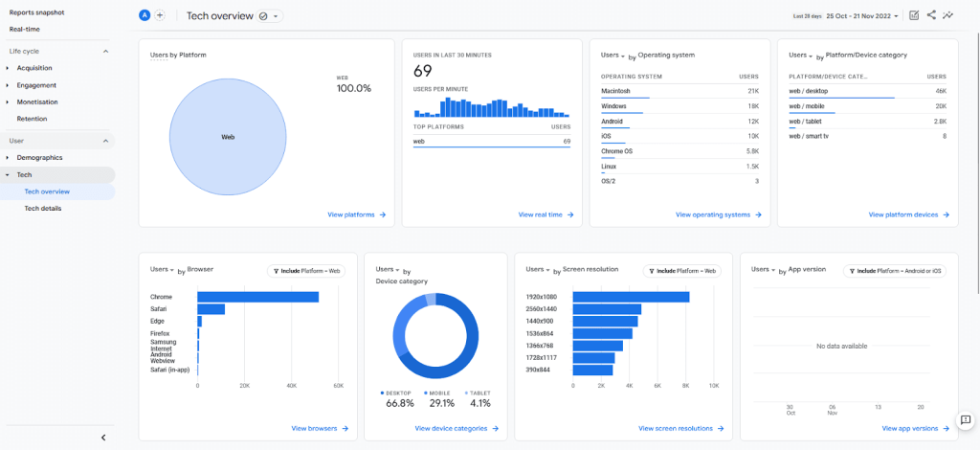Viewport: 980px width, 450px height.
Task: Click the Screen resolution card Platform = Web filter
Action: tap(681, 271)
